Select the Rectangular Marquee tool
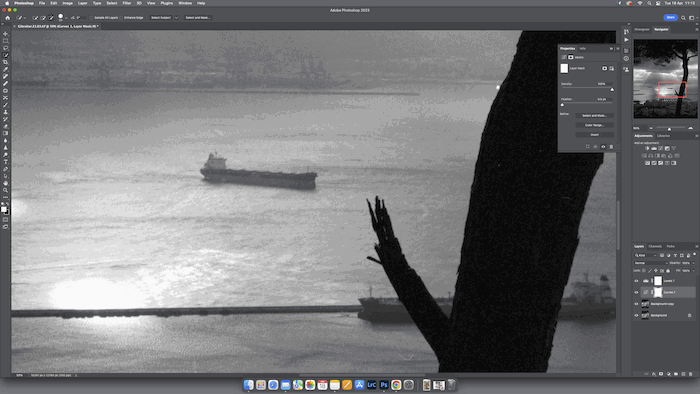700x394 pixels. pos(5,41)
